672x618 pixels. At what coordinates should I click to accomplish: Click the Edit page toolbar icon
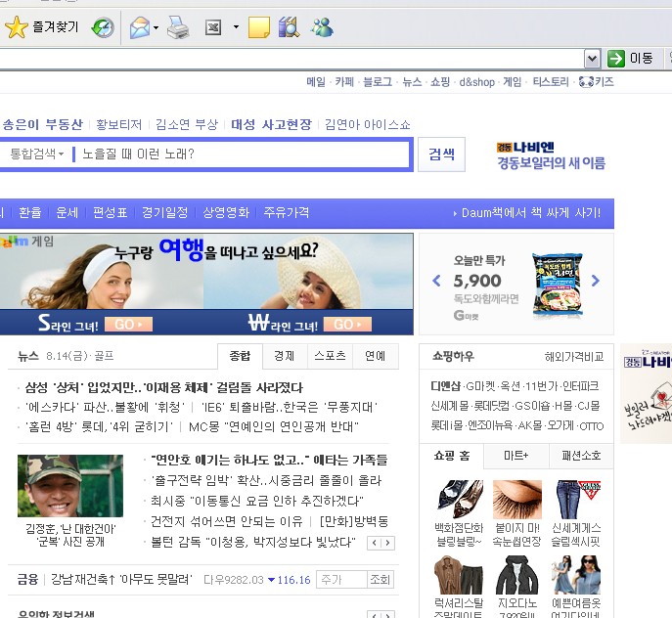tap(213, 27)
